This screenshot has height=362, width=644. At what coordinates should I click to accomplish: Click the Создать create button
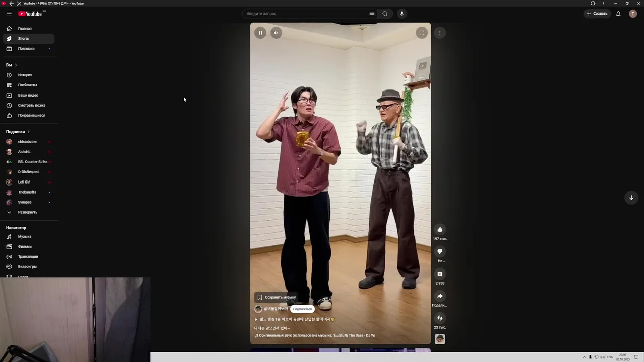pyautogui.click(x=597, y=14)
